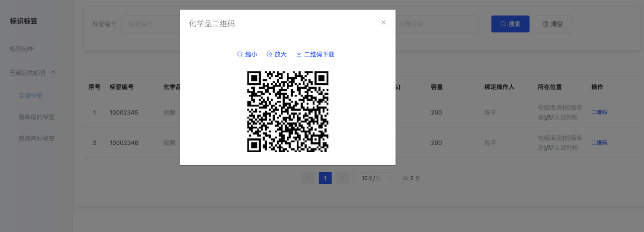Select 我库房的标签 in the sidebar
Image resolution: width=644 pixels, height=232 pixels.
[x=36, y=117]
